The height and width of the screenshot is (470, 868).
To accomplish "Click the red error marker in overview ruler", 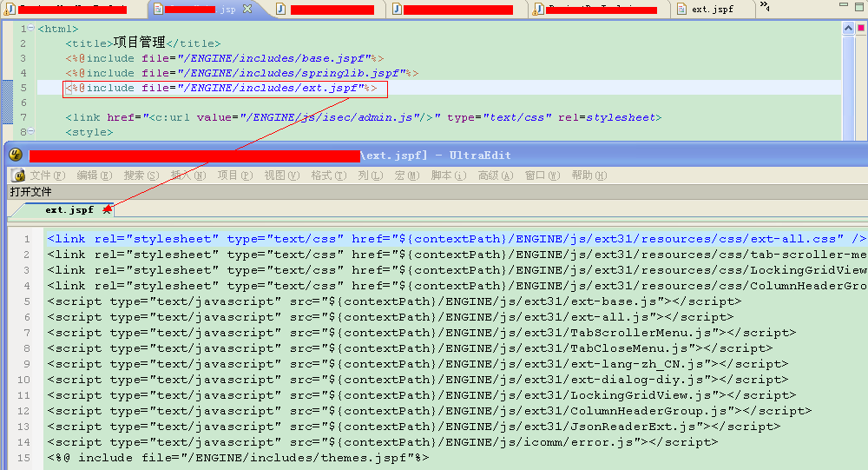I will point(861,29).
